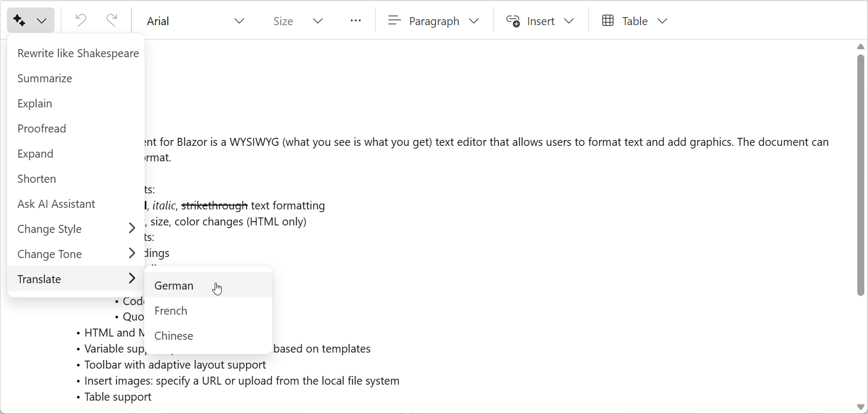Show more toolbar options ellipsis

click(356, 21)
